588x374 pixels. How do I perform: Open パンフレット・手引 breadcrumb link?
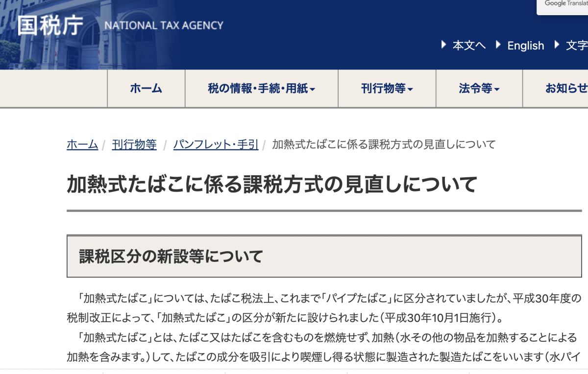(x=216, y=144)
